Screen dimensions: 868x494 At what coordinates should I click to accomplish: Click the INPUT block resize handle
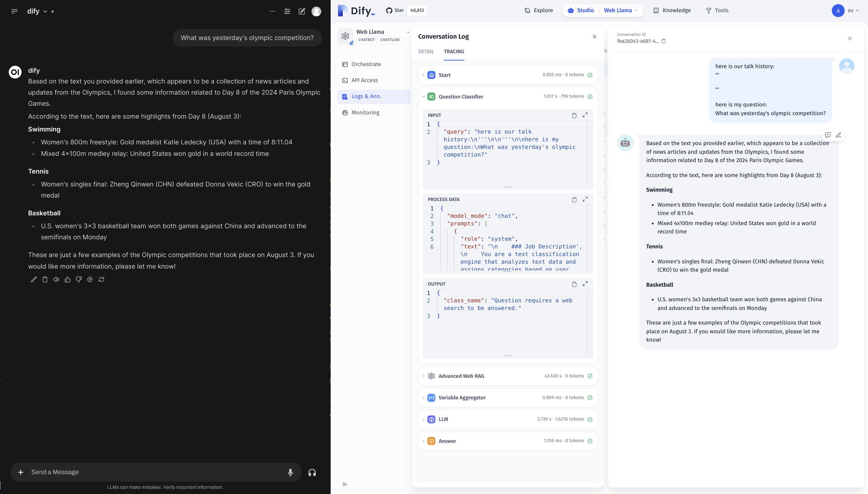pyautogui.click(x=508, y=187)
